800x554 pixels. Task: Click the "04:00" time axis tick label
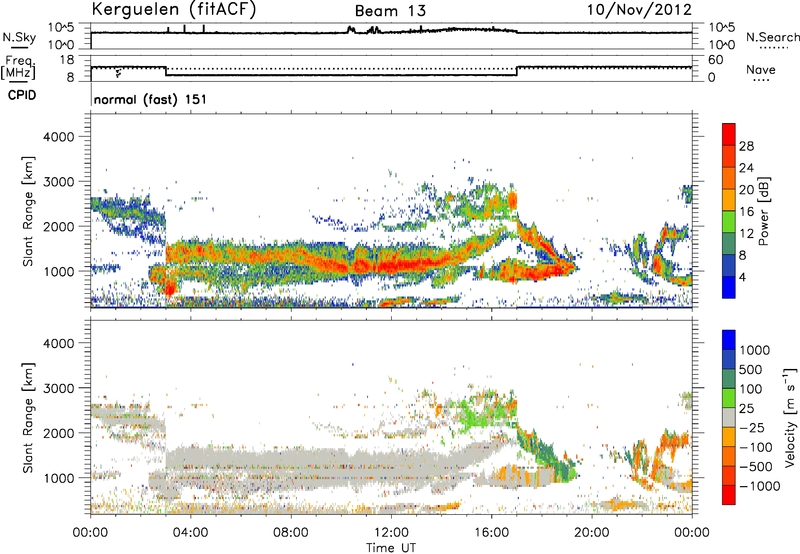point(191,533)
